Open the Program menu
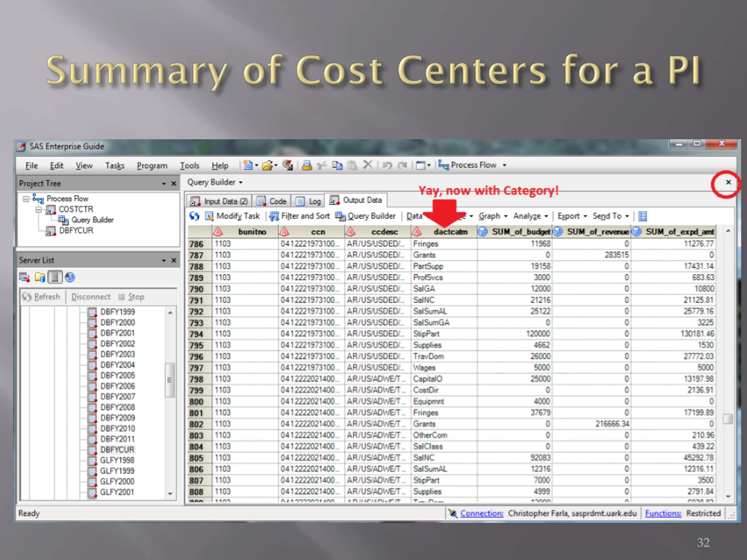This screenshot has height=560, width=747. [152, 166]
